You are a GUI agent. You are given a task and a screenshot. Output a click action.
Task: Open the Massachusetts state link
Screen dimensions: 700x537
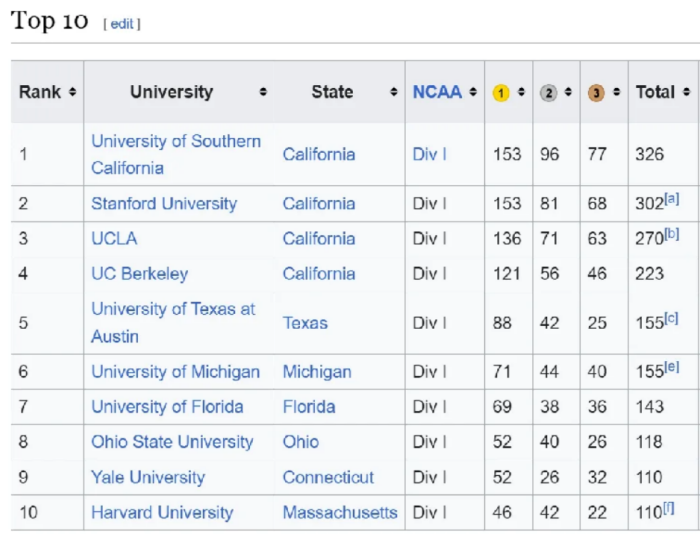tap(339, 512)
